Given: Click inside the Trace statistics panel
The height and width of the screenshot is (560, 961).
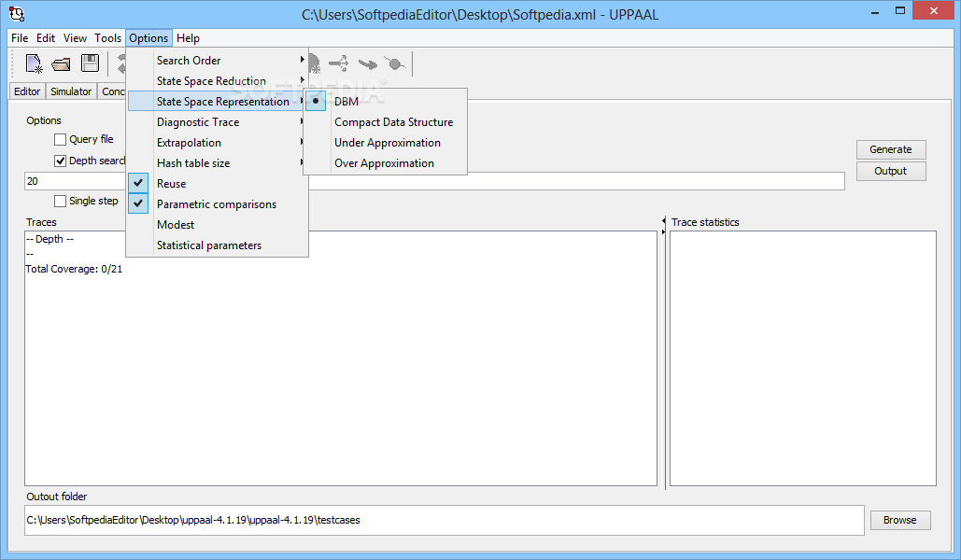Looking at the screenshot, I should pyautogui.click(x=803, y=358).
